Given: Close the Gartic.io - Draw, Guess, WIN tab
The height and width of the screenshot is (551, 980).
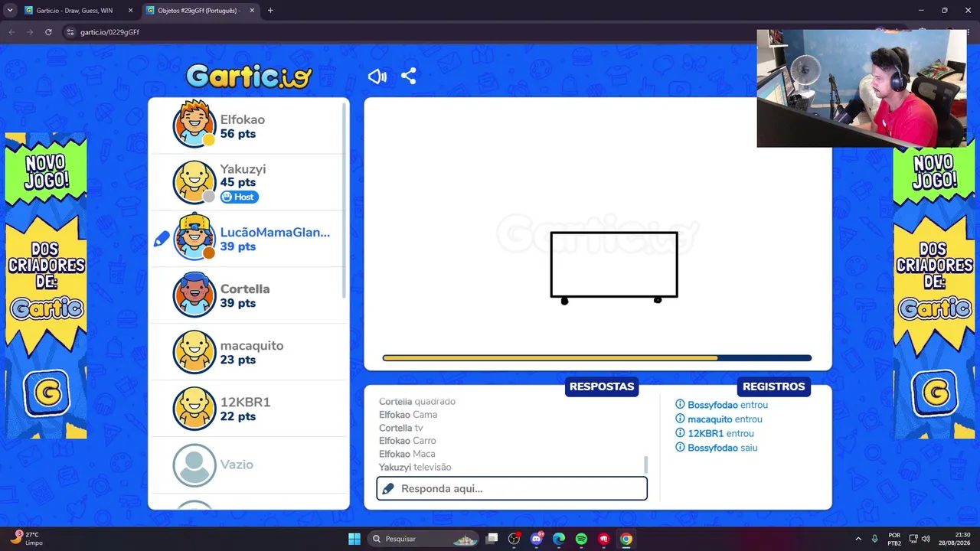Looking at the screenshot, I should (x=130, y=11).
